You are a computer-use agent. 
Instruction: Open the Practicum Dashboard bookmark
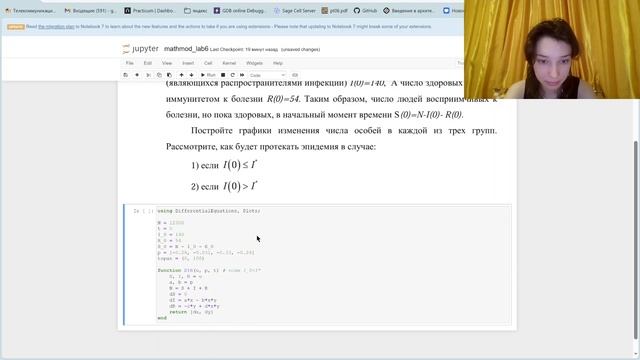coord(149,11)
